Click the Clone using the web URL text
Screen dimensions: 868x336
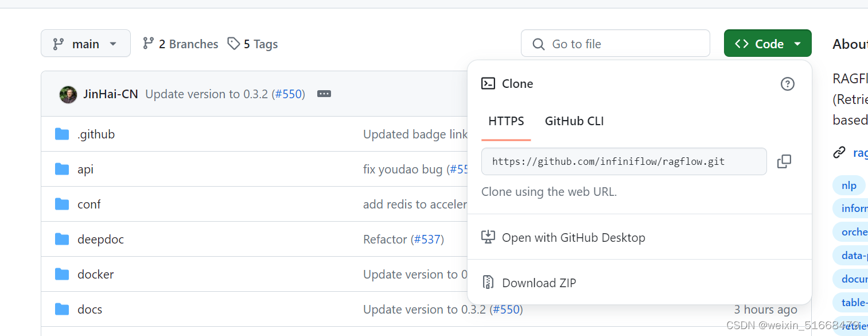(x=549, y=192)
